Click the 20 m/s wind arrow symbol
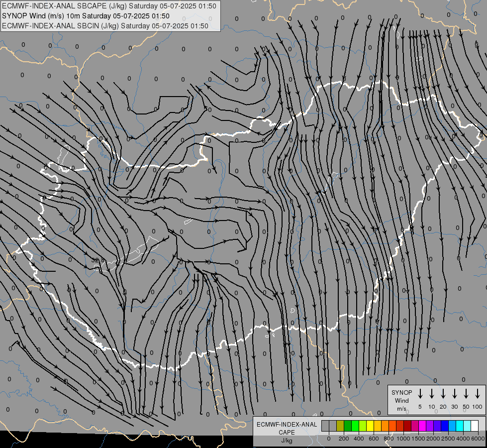 pos(443,394)
